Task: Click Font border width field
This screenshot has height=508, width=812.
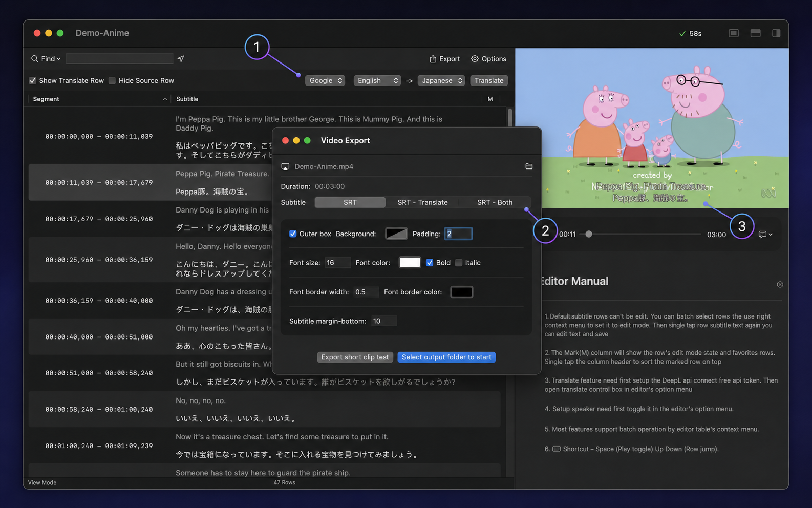Action: pos(366,292)
